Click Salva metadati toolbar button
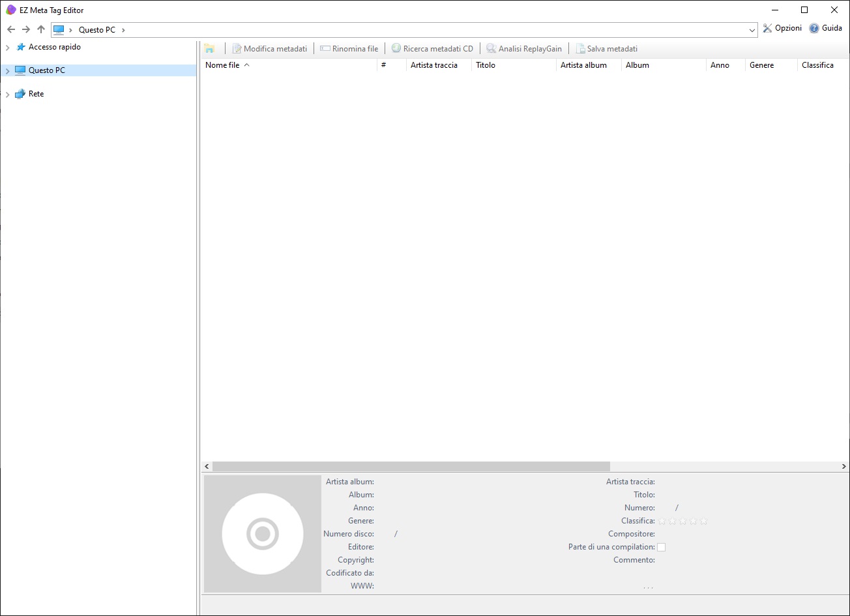 point(606,49)
